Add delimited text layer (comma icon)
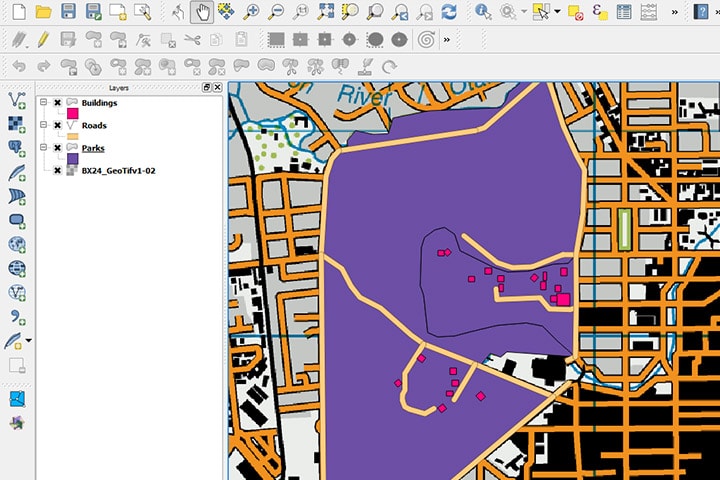The height and width of the screenshot is (480, 720). (17, 317)
